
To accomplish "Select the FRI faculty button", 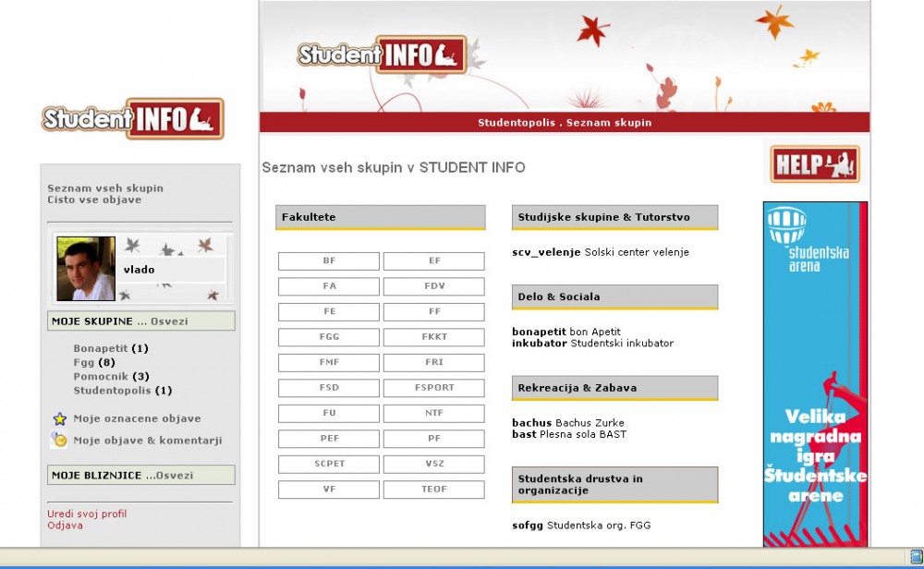I will (433, 363).
